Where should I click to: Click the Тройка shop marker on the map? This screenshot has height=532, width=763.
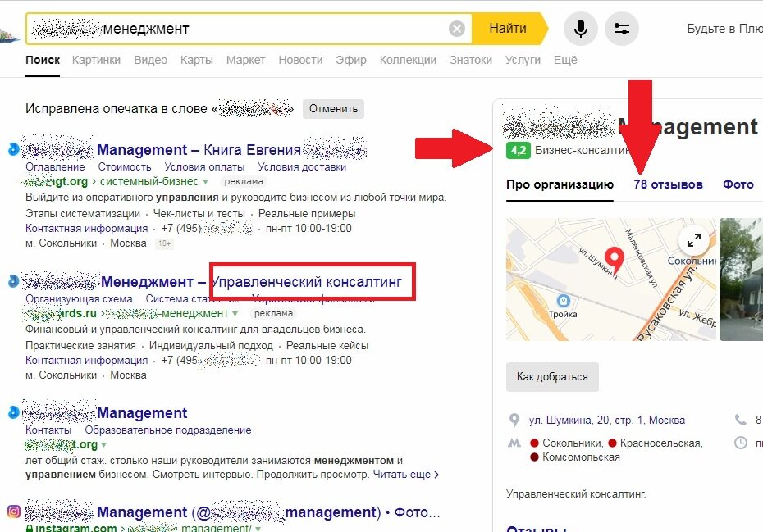[x=563, y=301]
